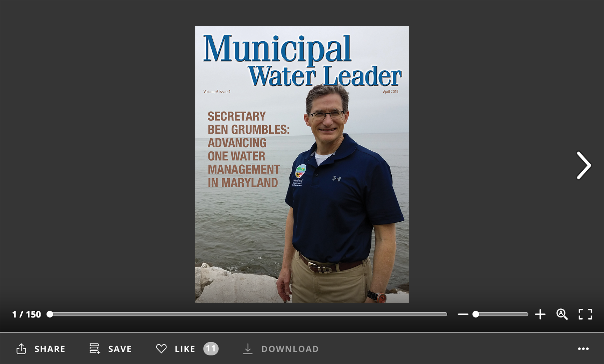Screen dimensions: 604x364
Task: Zoom out from the magazine page
Action: pos(463,314)
